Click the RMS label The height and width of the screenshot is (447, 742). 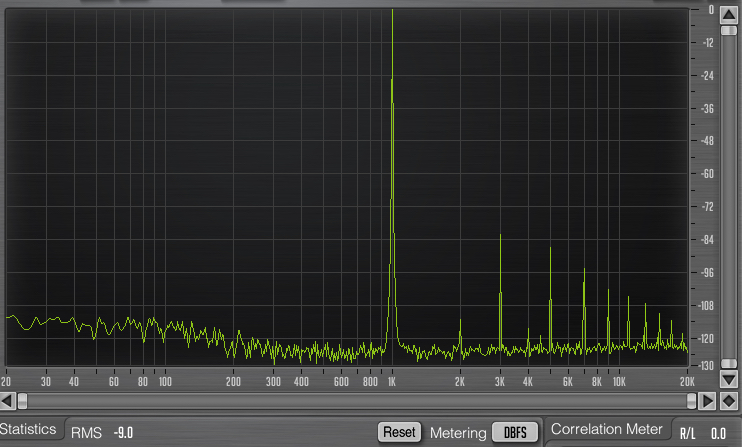coord(86,432)
